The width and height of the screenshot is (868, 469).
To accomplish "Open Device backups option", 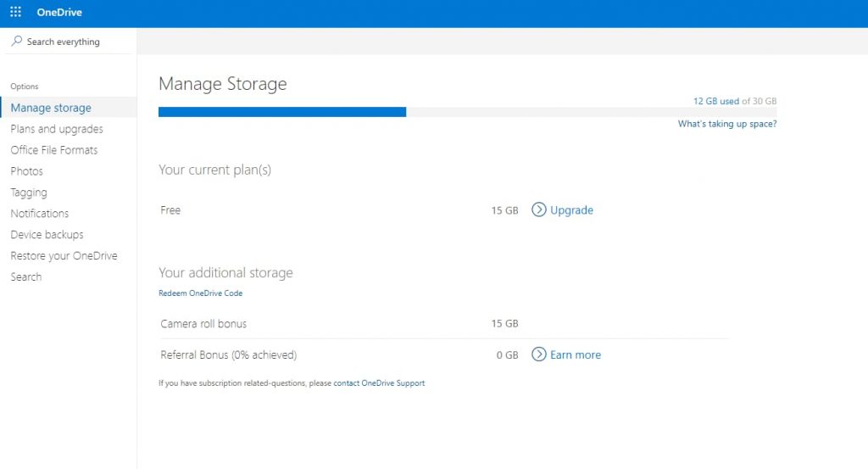I will tap(47, 235).
